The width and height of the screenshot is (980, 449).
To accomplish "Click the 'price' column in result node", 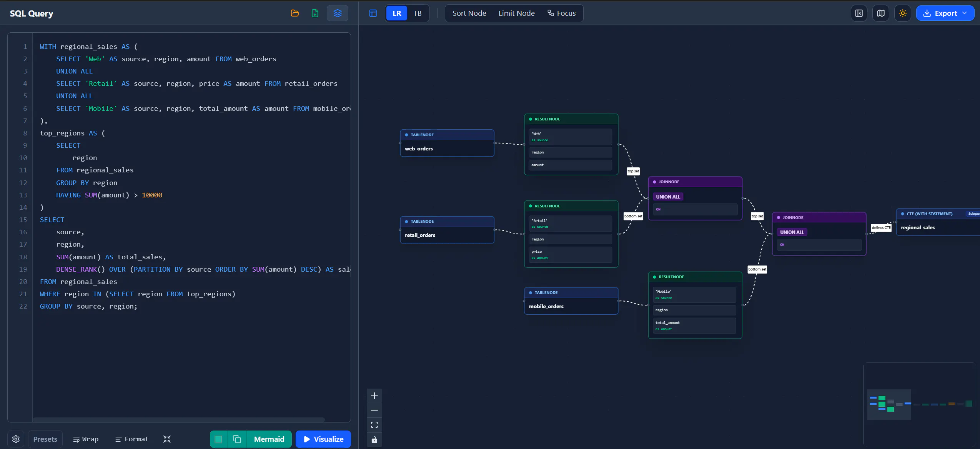I will point(571,254).
